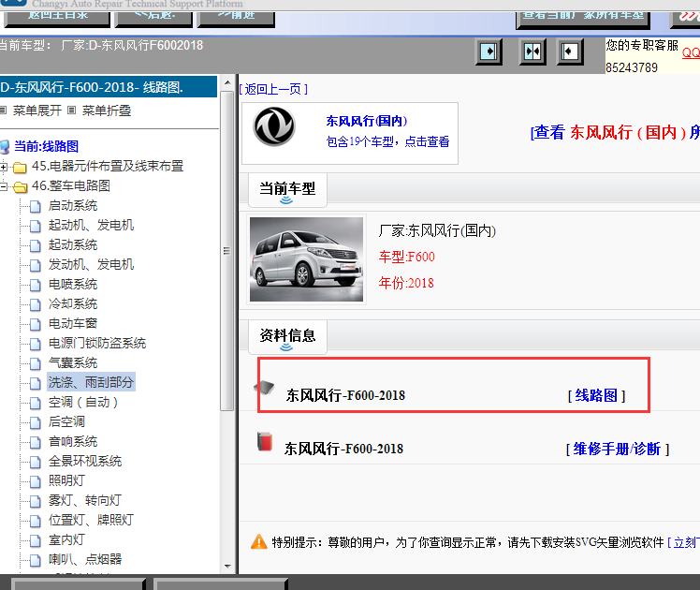Screen dimensions: 700x590
Task: Click the QQ customer service link
Action: [x=691, y=52]
